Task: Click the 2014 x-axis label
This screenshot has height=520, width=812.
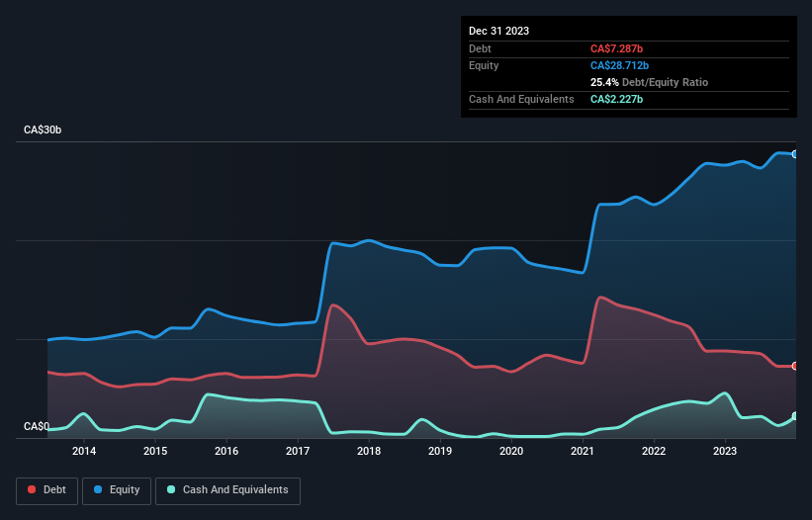Action: click(84, 451)
